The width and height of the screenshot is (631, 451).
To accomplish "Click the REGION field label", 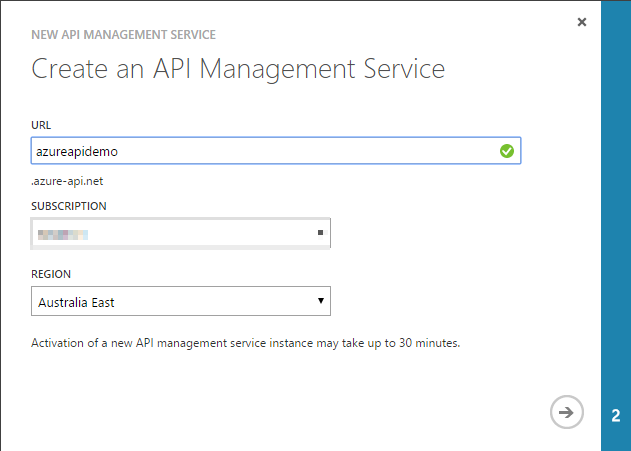I will (51, 274).
